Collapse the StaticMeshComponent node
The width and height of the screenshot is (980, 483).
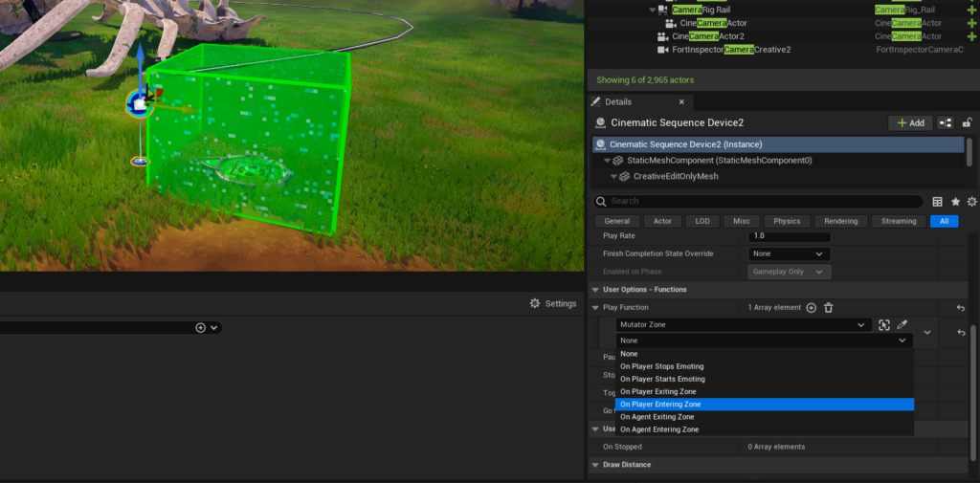(607, 161)
